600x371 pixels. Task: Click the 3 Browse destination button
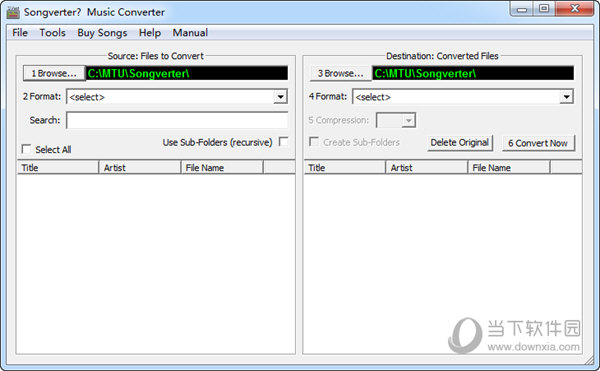(x=341, y=73)
